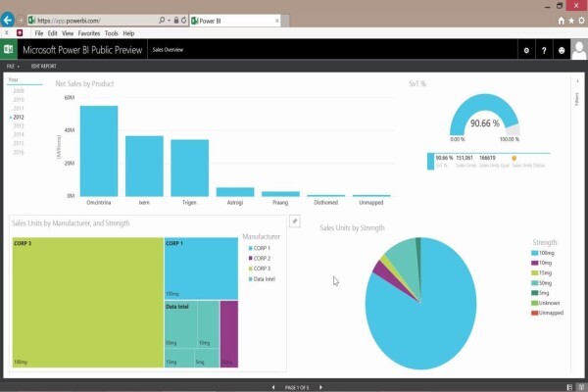The height and width of the screenshot is (392, 588).
Task: Click the Power BI settings gear icon
Action: click(526, 50)
